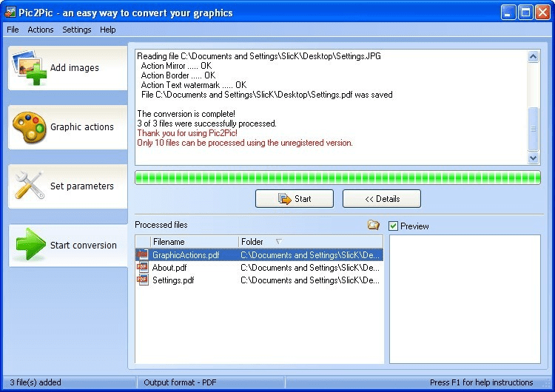Click the Add images picture icon

coord(29,67)
